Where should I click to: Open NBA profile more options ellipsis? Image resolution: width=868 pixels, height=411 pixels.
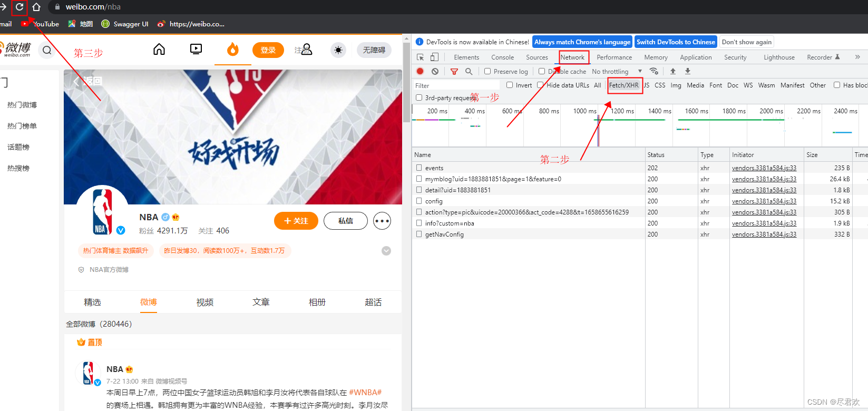[382, 221]
